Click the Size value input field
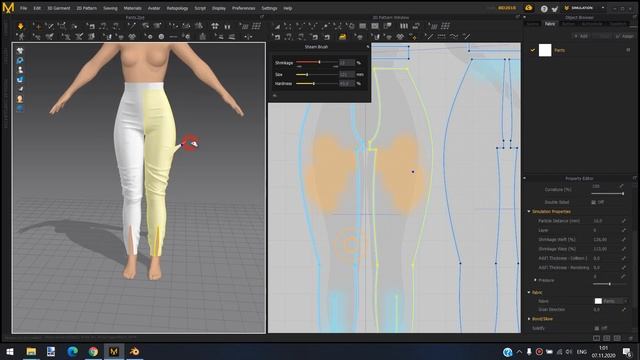The width and height of the screenshot is (640, 360). coord(347,75)
